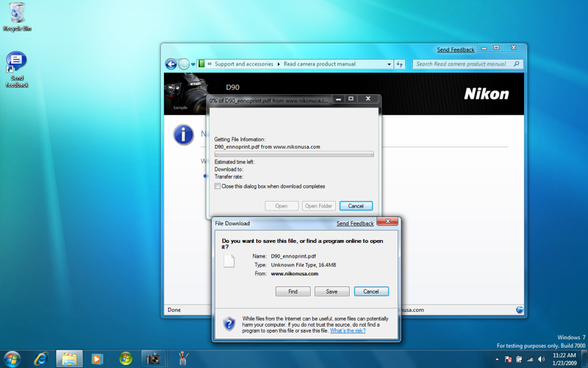Image resolution: width=588 pixels, height=368 pixels.
Task: Click the Show desktop strip at taskbar end
Action: pyautogui.click(x=584, y=359)
